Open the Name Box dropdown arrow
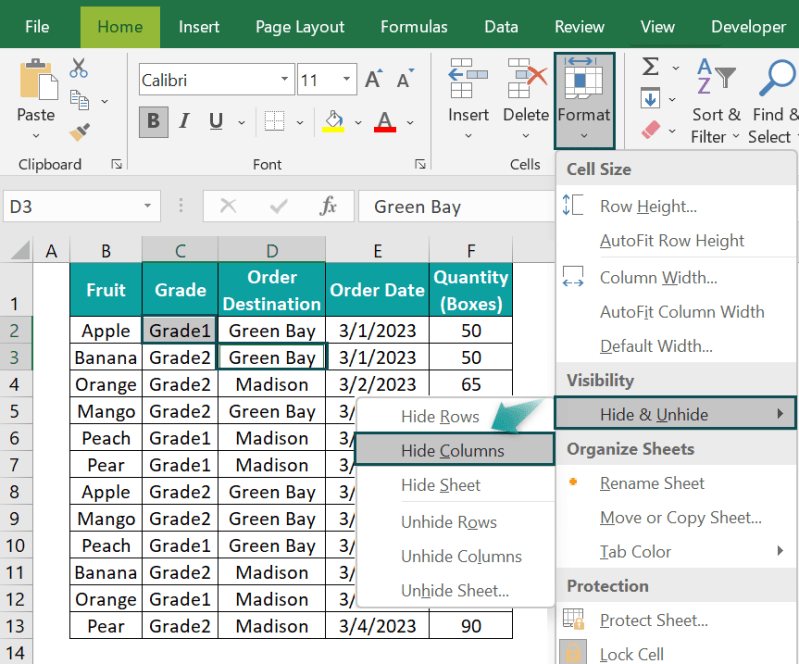Viewport: 799px width, 664px height. click(147, 206)
